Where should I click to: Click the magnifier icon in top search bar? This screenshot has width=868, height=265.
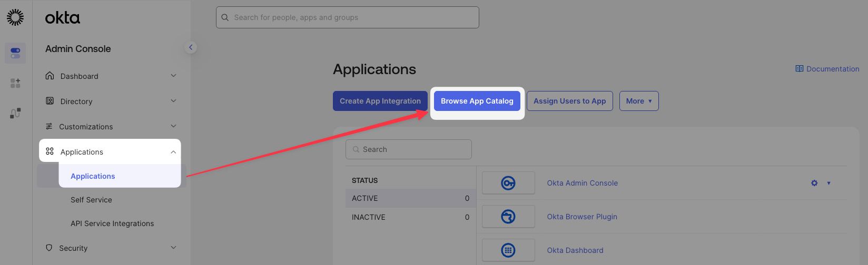click(225, 17)
